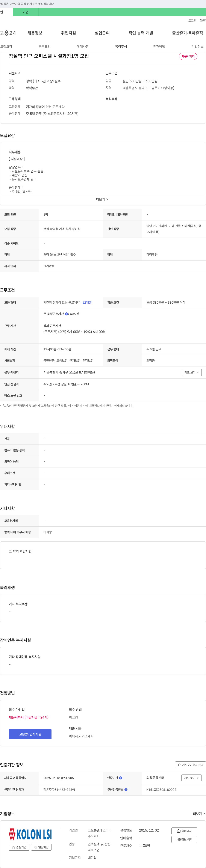This screenshot has width=206, height=868.
Task: Click the KOLON LSI company logo
Action: click(x=30, y=834)
